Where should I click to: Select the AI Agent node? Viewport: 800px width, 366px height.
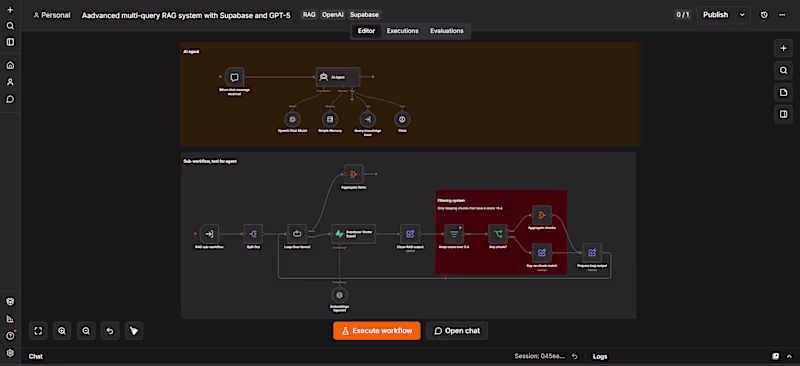(338, 77)
